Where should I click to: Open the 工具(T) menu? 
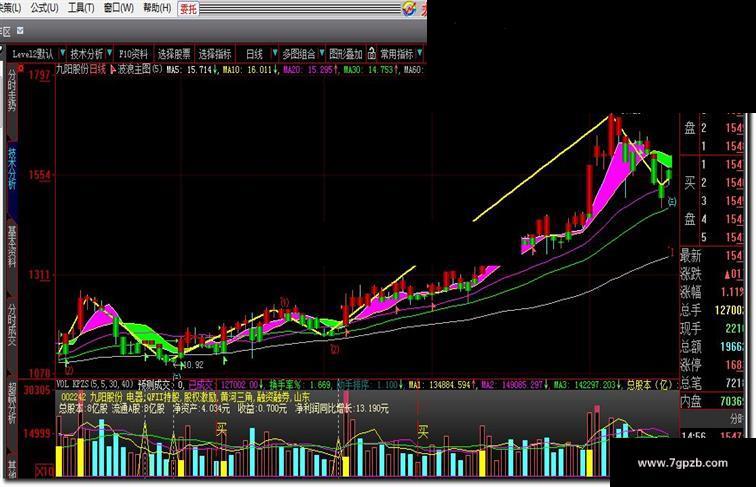(x=81, y=7)
